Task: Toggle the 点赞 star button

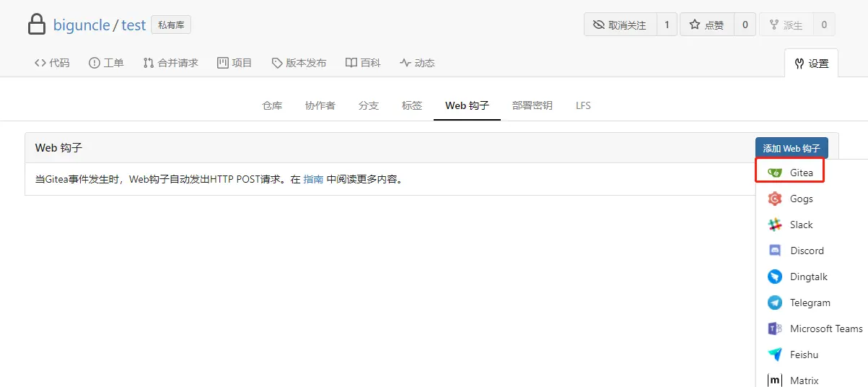Action: 706,25
